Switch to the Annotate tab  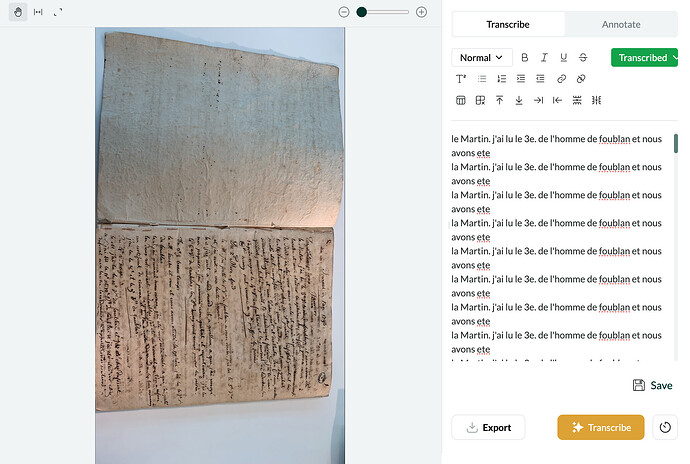click(x=621, y=25)
